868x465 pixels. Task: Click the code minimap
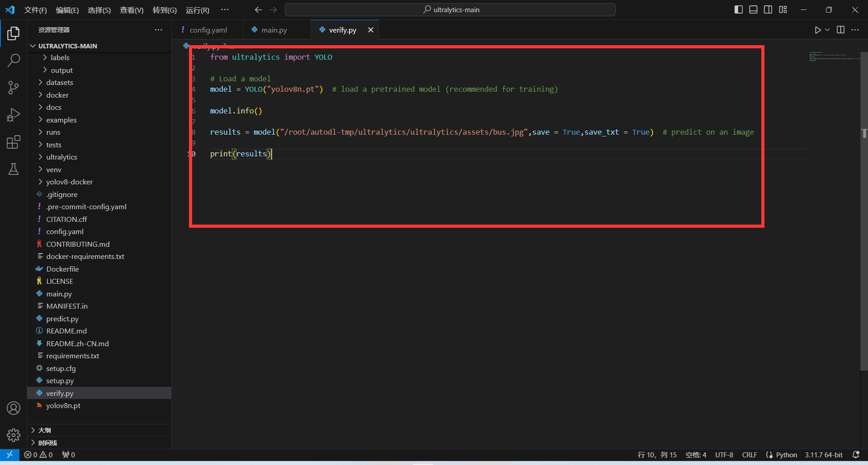[x=834, y=56]
